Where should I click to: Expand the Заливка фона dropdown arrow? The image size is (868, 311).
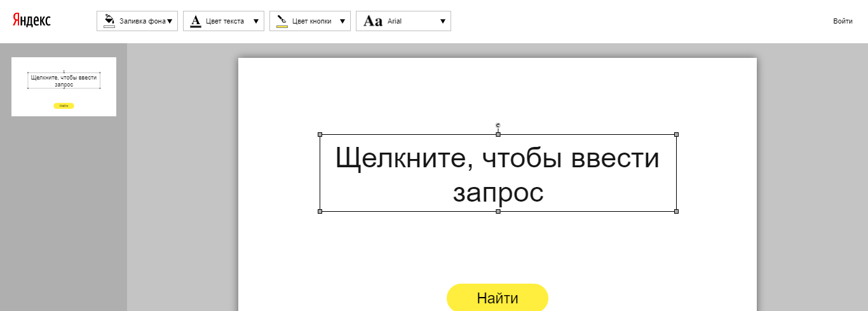point(170,21)
